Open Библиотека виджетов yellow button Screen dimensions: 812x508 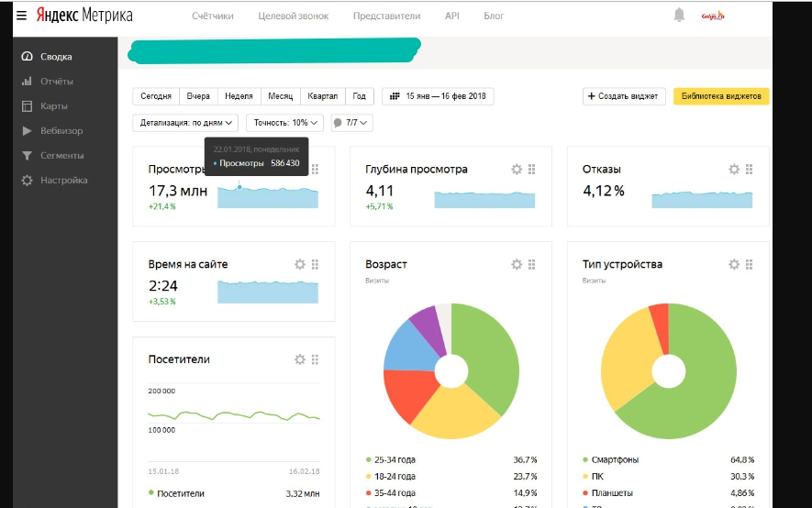tap(721, 96)
